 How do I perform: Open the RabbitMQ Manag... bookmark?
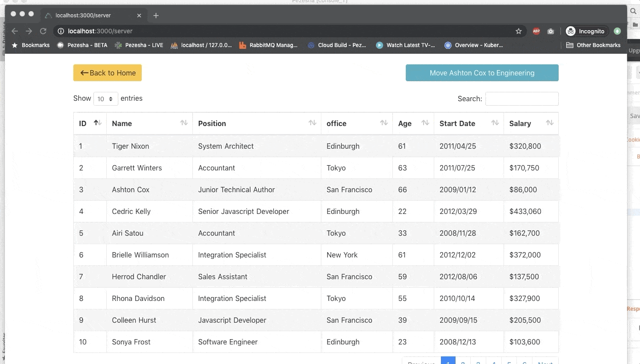268,45
